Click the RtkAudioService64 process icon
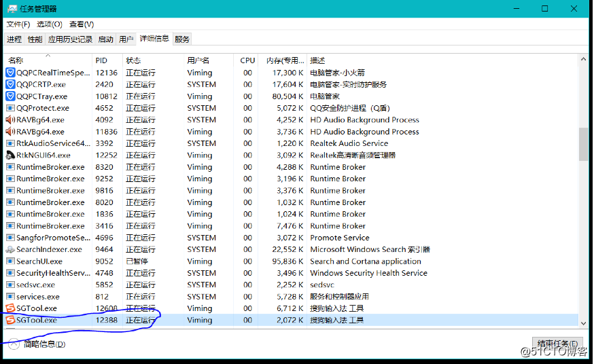594x364 pixels. (11, 143)
